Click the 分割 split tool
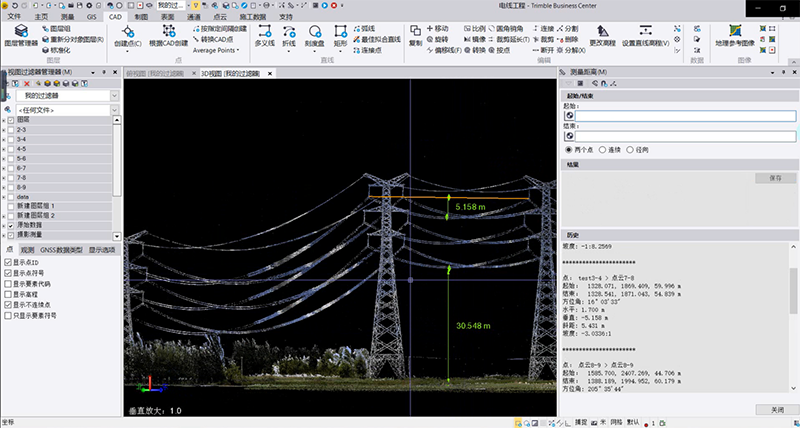Viewport: 800px width, 428px height. (x=568, y=29)
